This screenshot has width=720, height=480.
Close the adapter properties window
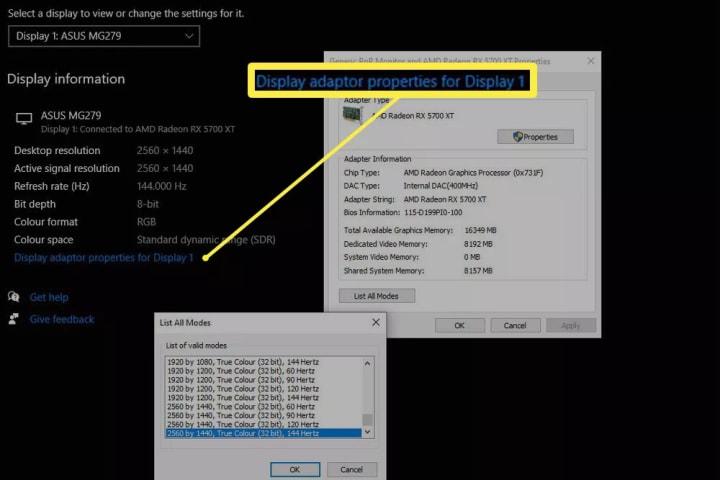point(591,61)
